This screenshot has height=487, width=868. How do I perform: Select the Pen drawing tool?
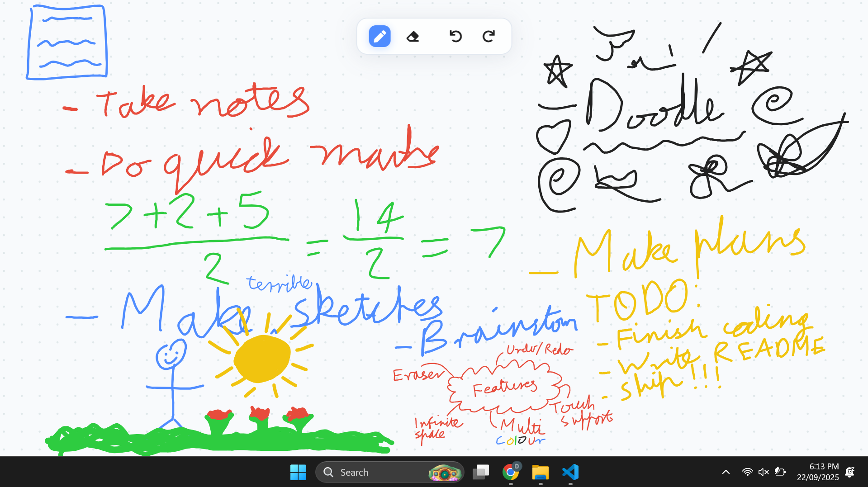coord(379,36)
